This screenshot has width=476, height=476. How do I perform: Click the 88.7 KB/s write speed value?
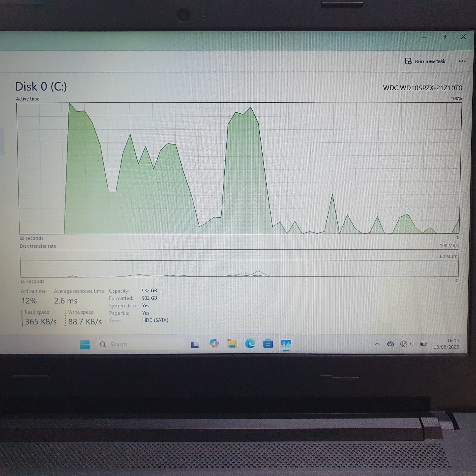point(85,322)
